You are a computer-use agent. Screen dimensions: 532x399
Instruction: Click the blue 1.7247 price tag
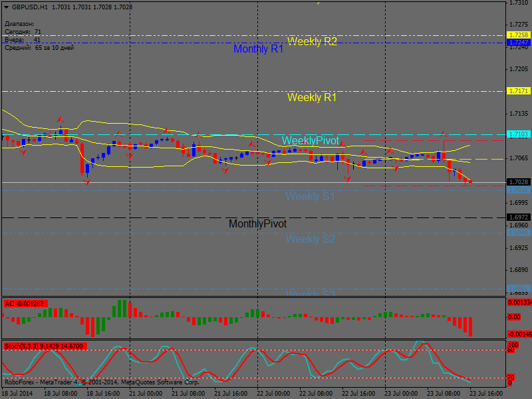(518, 42)
